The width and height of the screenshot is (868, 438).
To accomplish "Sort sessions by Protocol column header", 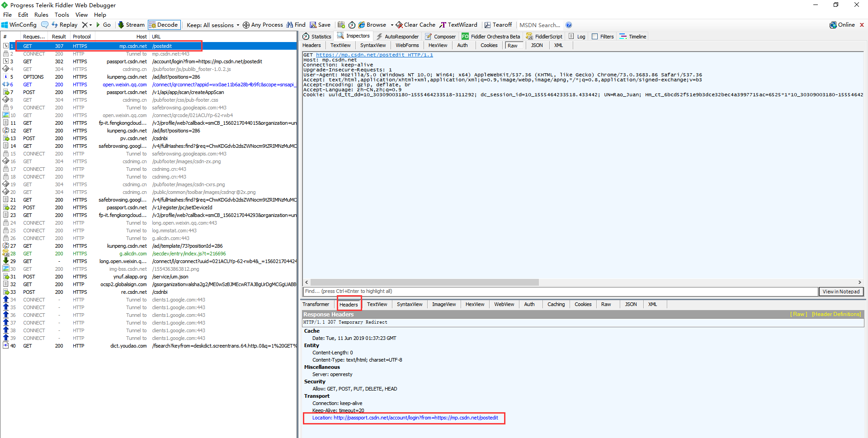I will tap(81, 37).
